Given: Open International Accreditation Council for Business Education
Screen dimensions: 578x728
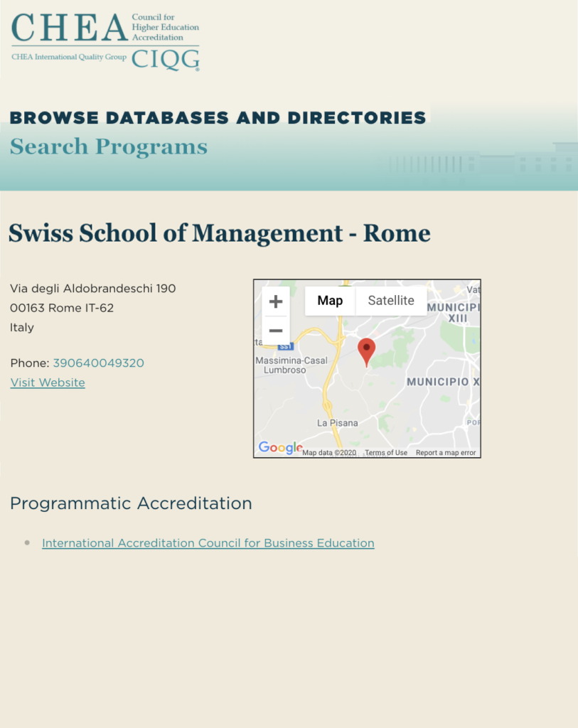Looking at the screenshot, I should [x=208, y=543].
